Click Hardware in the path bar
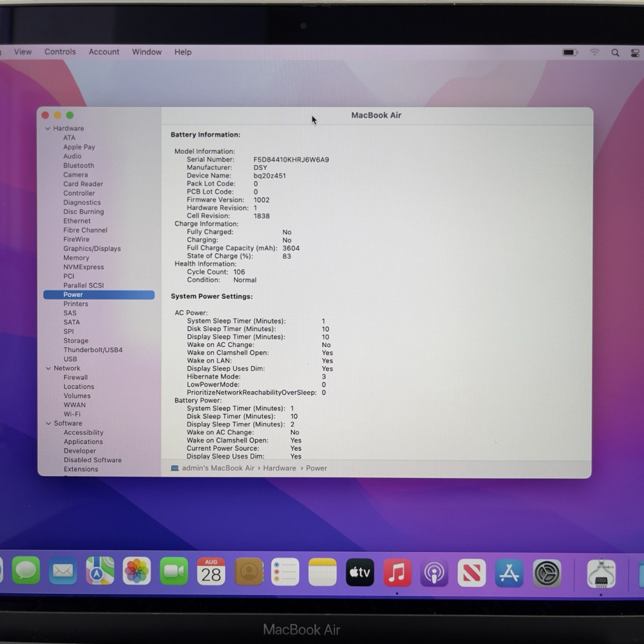This screenshot has height=644, width=644. [x=279, y=468]
